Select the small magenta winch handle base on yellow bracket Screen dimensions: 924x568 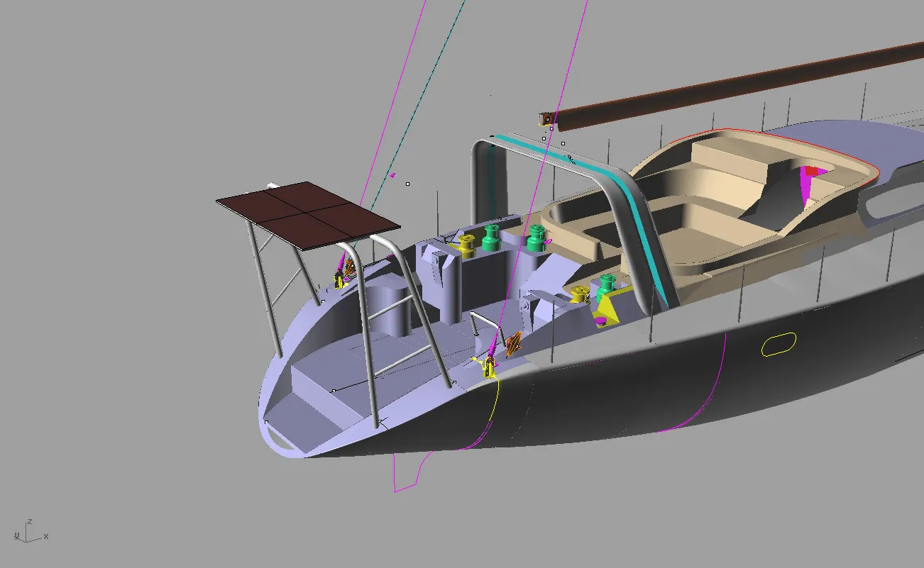(602, 321)
